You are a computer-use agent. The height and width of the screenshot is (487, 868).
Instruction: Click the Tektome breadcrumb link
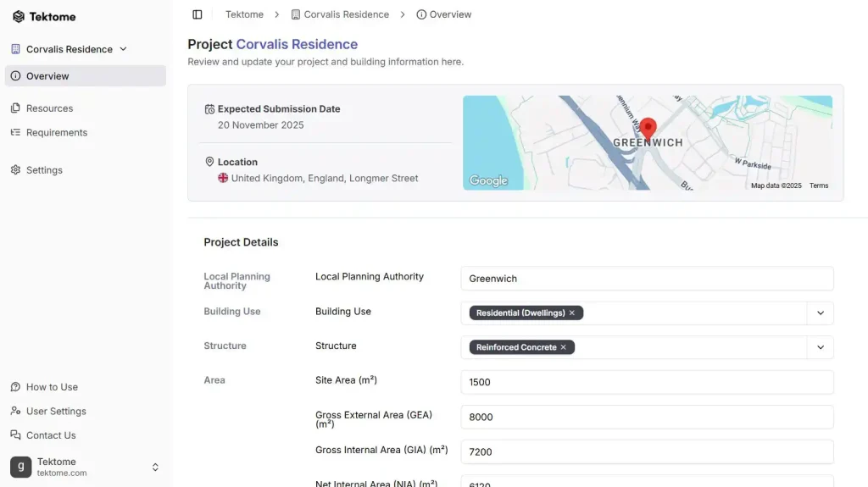point(244,14)
